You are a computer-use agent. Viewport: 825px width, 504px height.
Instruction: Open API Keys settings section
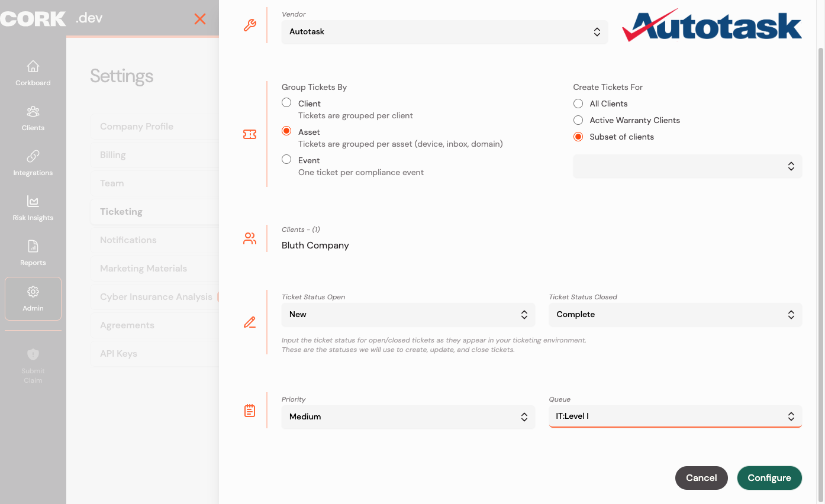(154, 354)
